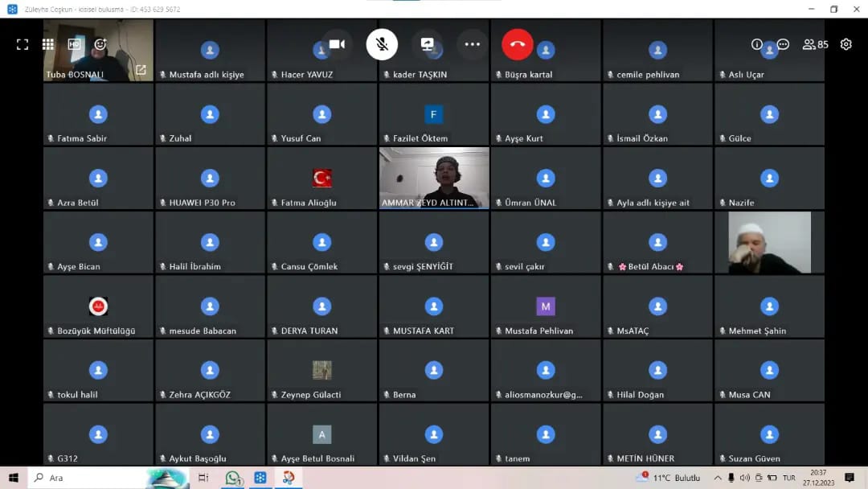This screenshot has height=489, width=868.
Task: Toggle fullscreen mode icon
Action: 23,45
